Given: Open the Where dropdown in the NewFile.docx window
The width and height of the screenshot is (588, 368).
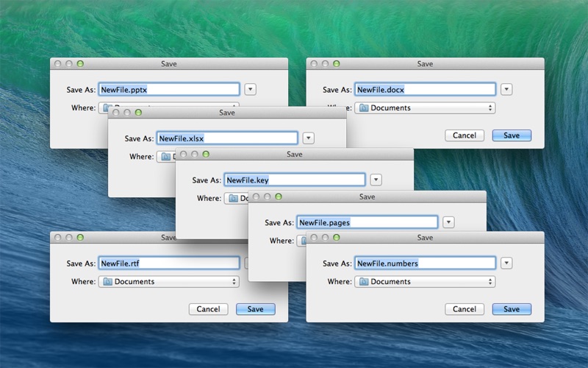Looking at the screenshot, I should [x=426, y=108].
